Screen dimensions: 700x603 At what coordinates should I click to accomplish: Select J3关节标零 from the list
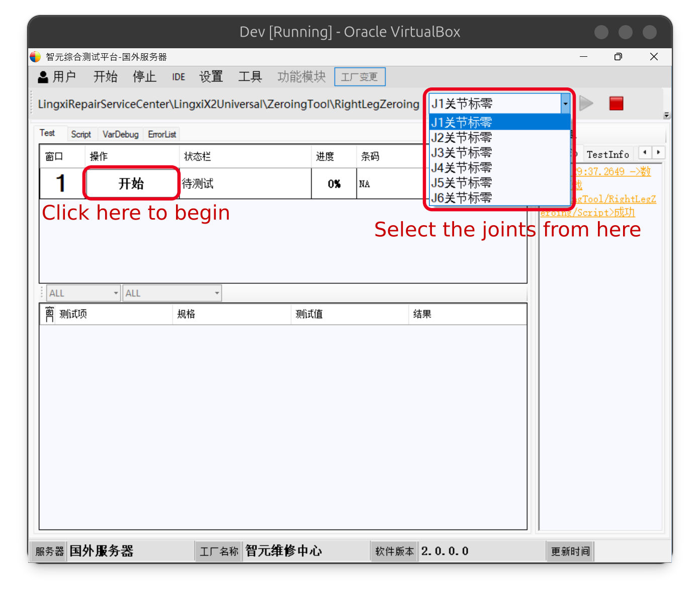tap(500, 152)
